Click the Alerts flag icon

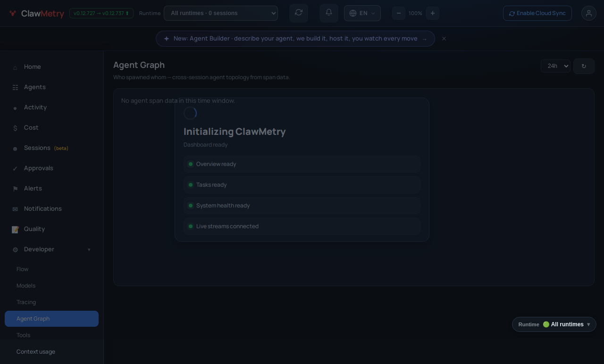click(15, 189)
